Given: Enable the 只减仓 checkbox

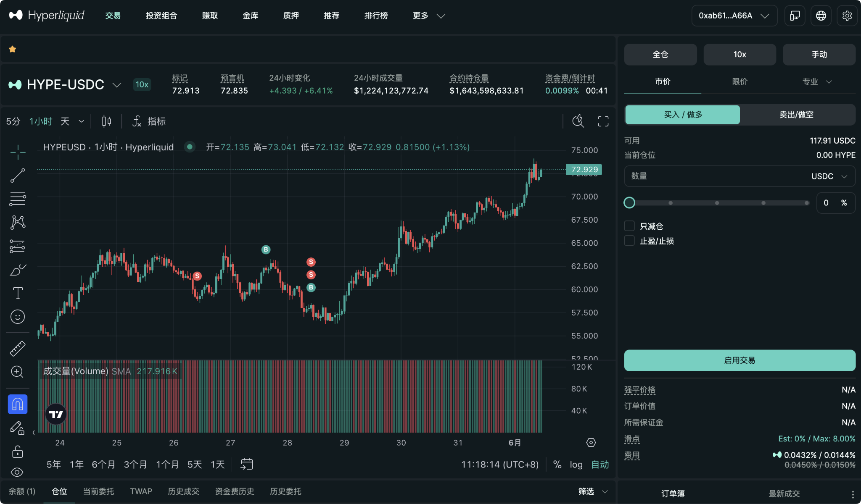Looking at the screenshot, I should [x=629, y=226].
